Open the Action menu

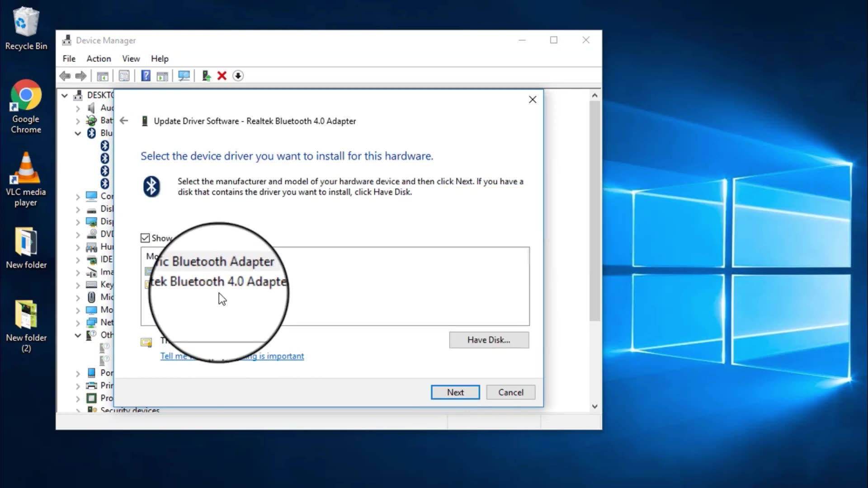(x=99, y=58)
